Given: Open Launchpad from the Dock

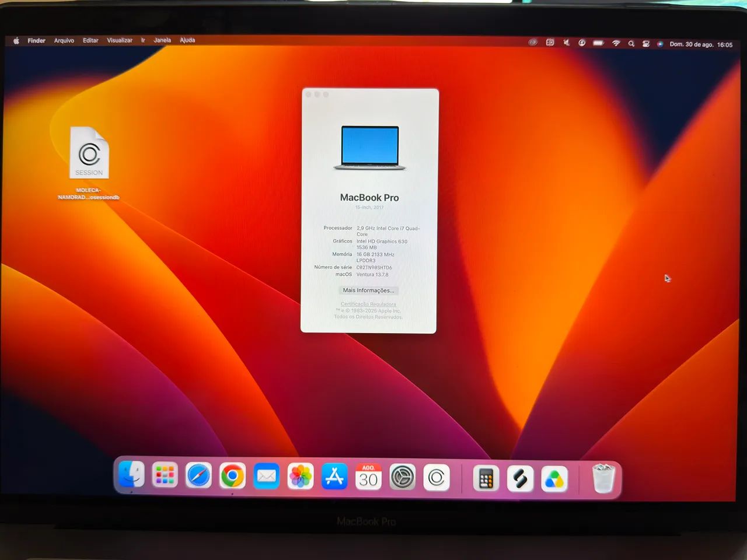Looking at the screenshot, I should point(165,475).
